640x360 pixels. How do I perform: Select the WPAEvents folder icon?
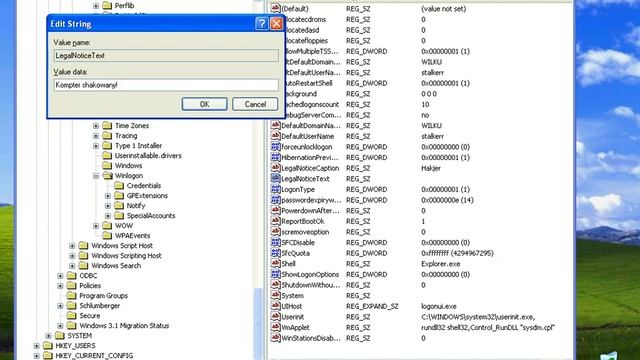107,236
